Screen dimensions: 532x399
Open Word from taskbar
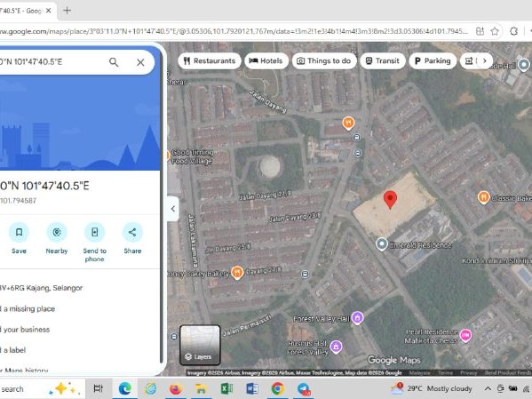point(251,388)
